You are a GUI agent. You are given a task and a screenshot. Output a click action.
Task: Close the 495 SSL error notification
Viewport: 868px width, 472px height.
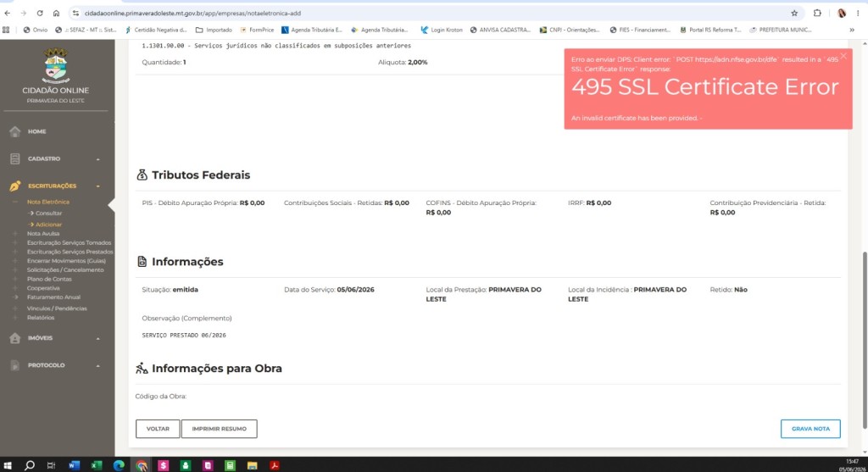843,56
